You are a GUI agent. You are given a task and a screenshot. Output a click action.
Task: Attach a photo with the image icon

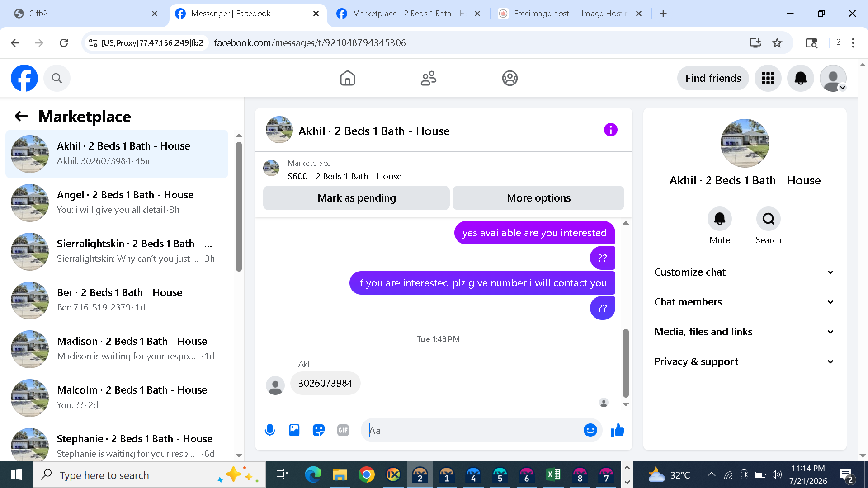(294, 430)
